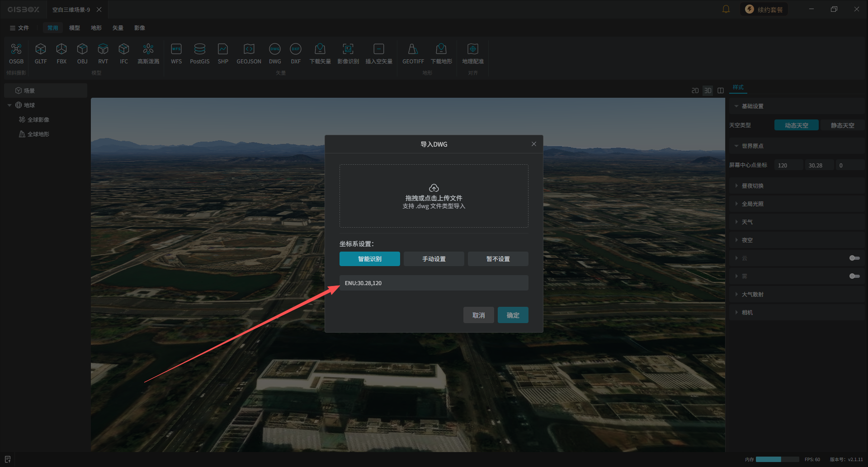Select the static sky type option

[x=842, y=125]
